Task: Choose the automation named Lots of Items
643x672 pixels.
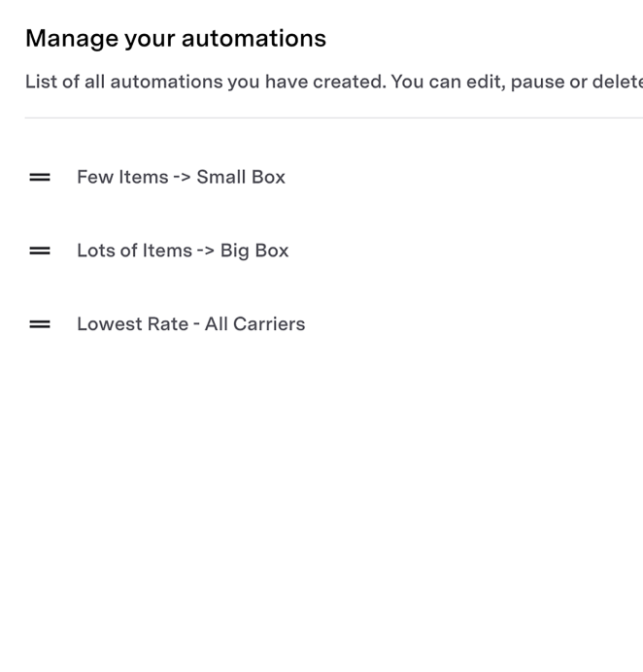Action: pos(183,251)
